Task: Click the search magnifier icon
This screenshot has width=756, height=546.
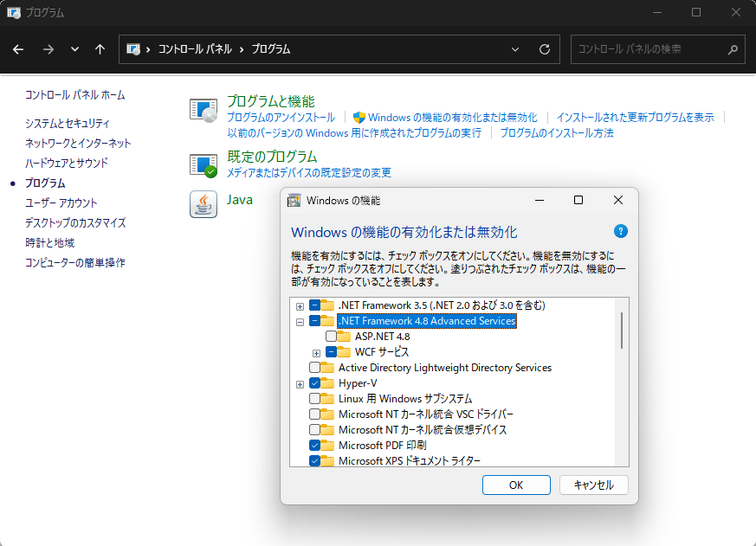Action: click(x=732, y=49)
